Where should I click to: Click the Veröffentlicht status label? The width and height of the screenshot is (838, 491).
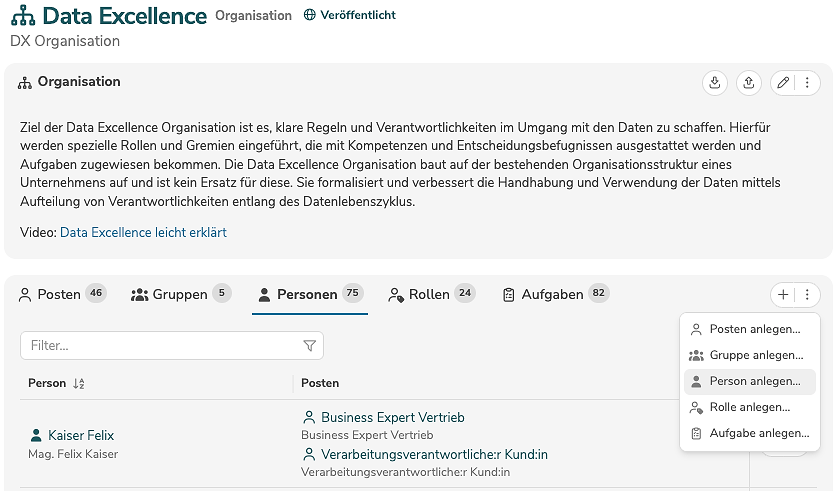(x=358, y=15)
